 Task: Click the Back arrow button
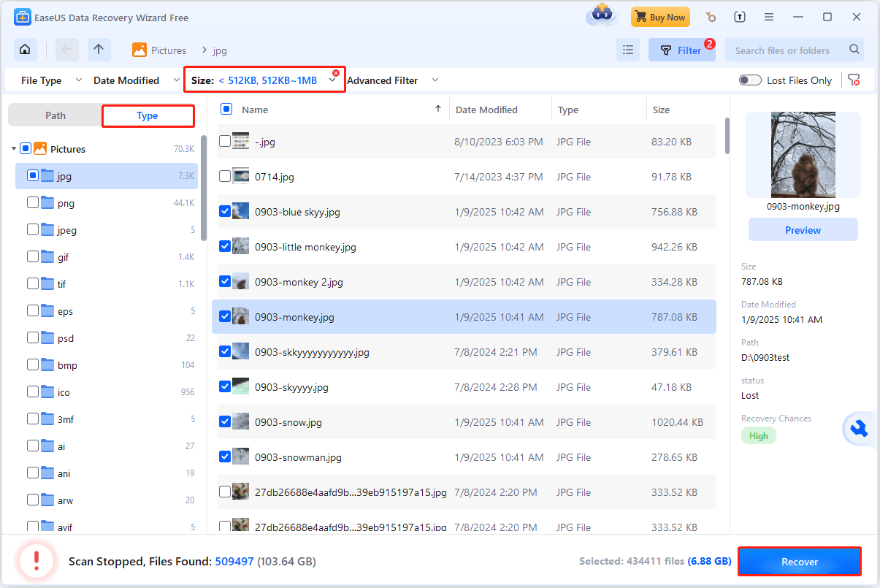coord(66,50)
